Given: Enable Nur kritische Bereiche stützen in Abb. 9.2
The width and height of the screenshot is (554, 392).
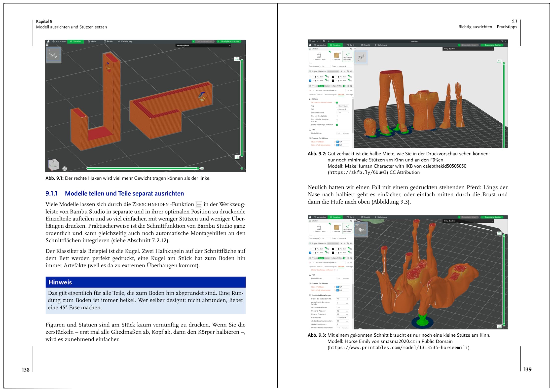Looking at the screenshot, I should click(337, 120).
